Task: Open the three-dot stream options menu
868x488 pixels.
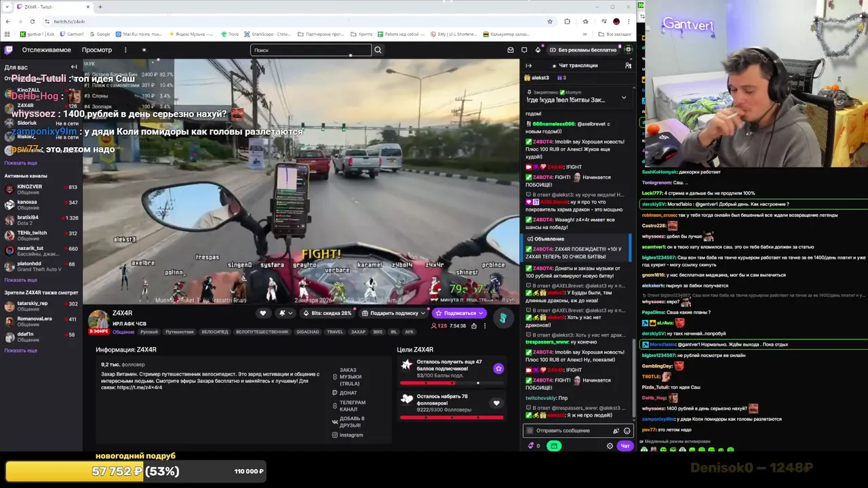Action: click(x=484, y=326)
